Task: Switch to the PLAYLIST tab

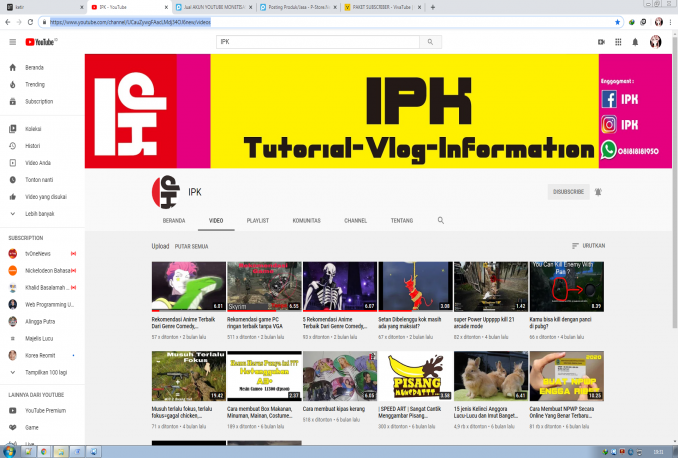Action: coord(258,219)
